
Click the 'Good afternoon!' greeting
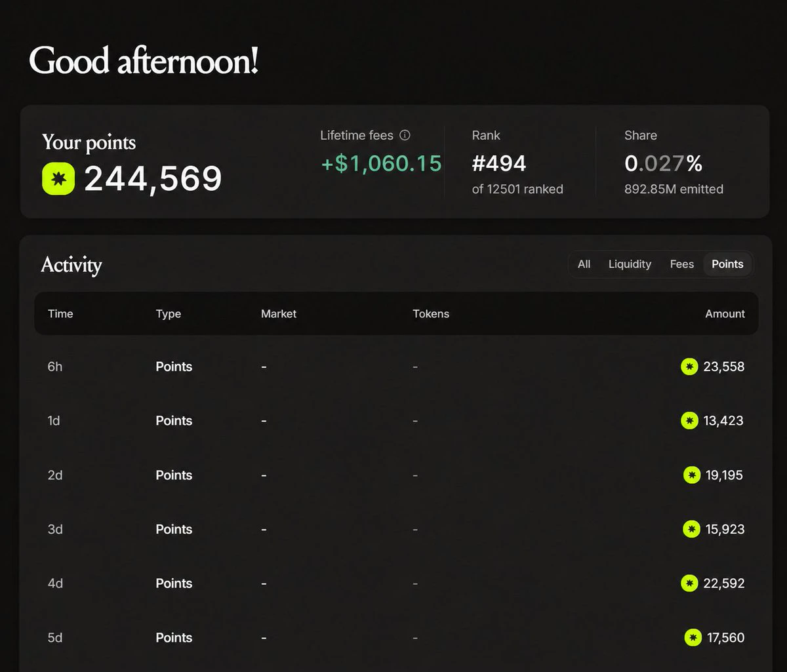pos(144,61)
